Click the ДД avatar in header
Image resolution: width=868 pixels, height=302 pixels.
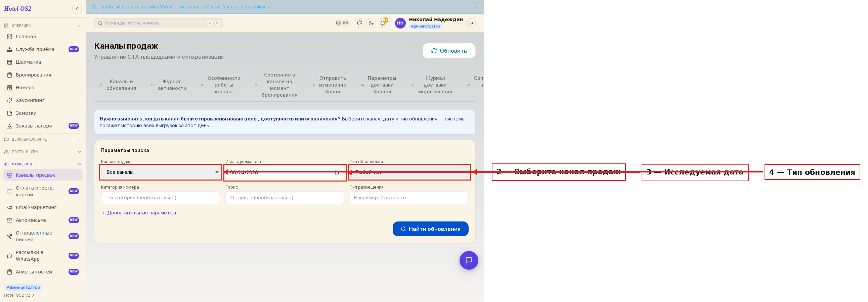click(338, 23)
